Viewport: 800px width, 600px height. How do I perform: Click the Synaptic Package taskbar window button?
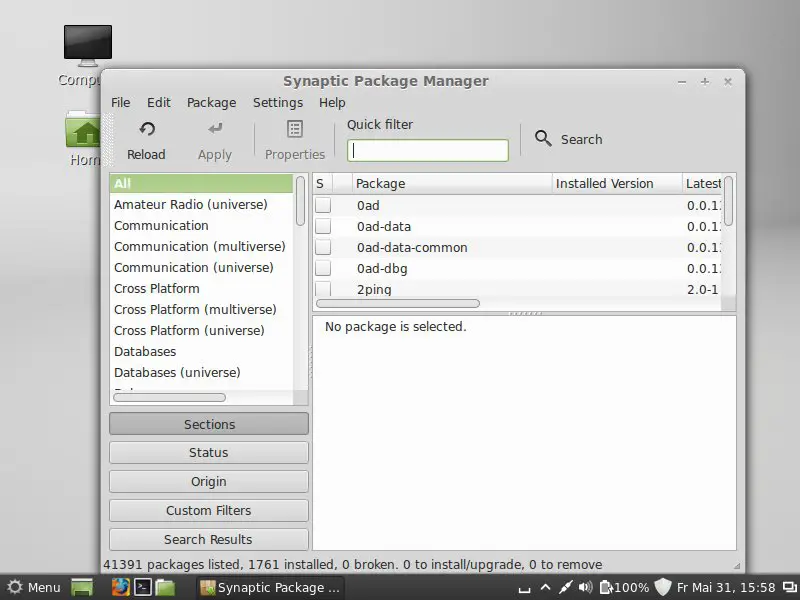pos(270,588)
